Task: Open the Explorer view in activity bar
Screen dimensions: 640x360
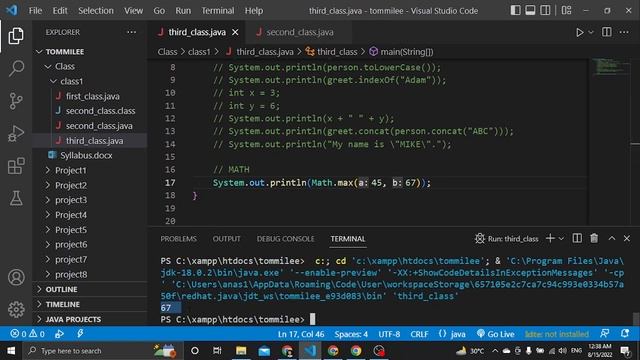Action: pos(16,36)
